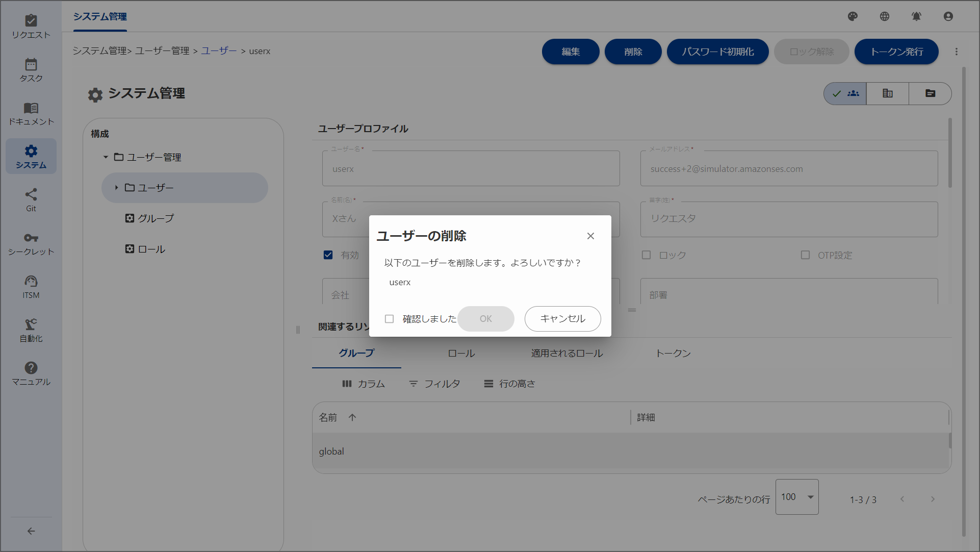Click the ユーザー名 input field
Viewport: 980px width, 552px height.
pos(471,168)
